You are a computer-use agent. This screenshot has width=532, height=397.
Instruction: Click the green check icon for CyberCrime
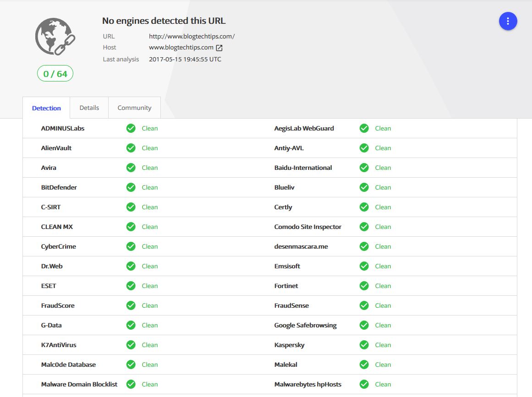131,246
